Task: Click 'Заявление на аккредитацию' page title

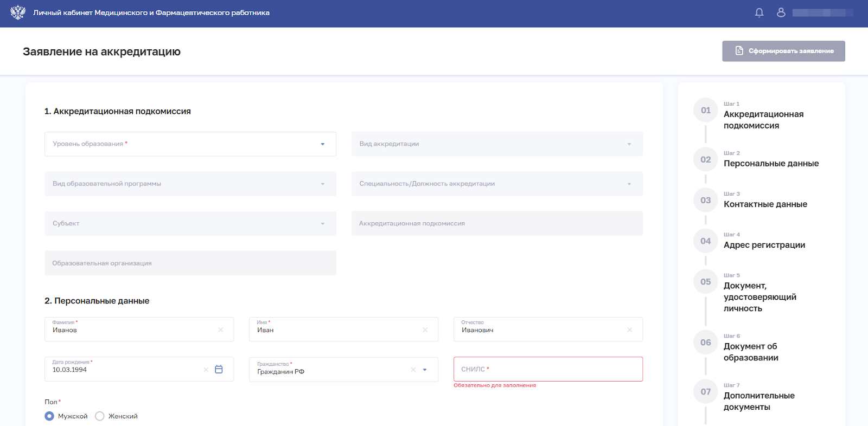Action: (101, 51)
